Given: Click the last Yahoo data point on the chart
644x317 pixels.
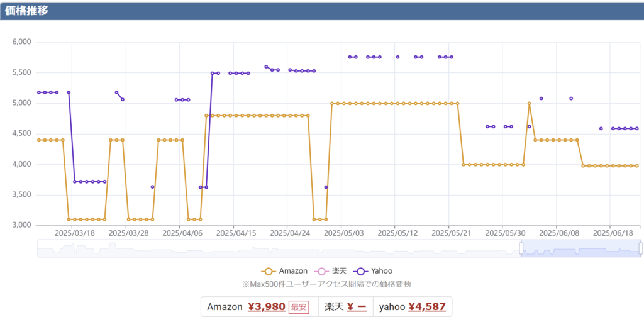Looking at the screenshot, I should point(637,128).
